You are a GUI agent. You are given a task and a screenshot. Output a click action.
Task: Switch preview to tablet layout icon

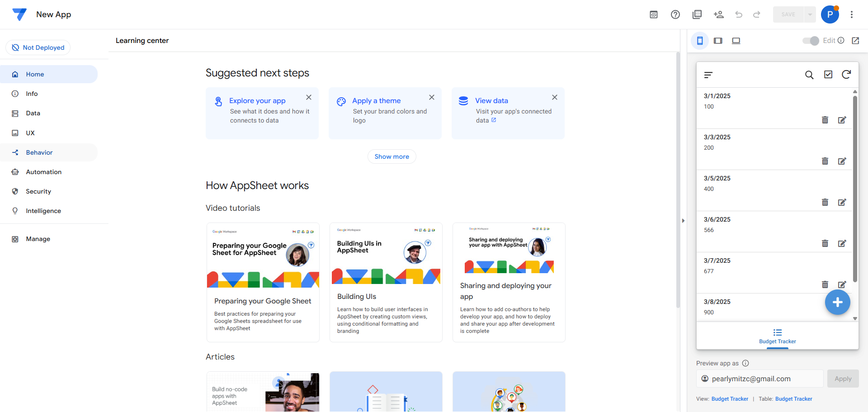pos(718,41)
